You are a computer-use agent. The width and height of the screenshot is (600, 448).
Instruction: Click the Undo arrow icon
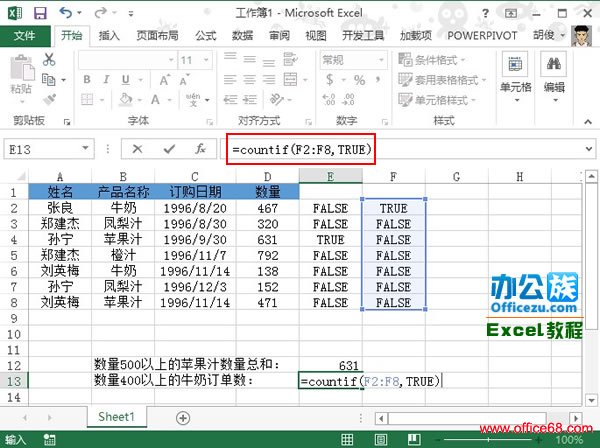[66, 13]
